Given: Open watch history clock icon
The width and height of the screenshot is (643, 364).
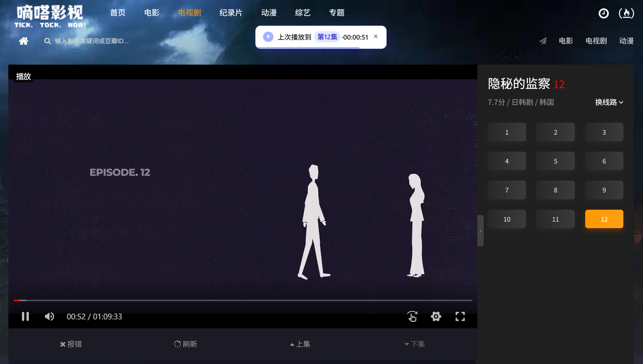Looking at the screenshot, I should pyautogui.click(x=604, y=13).
